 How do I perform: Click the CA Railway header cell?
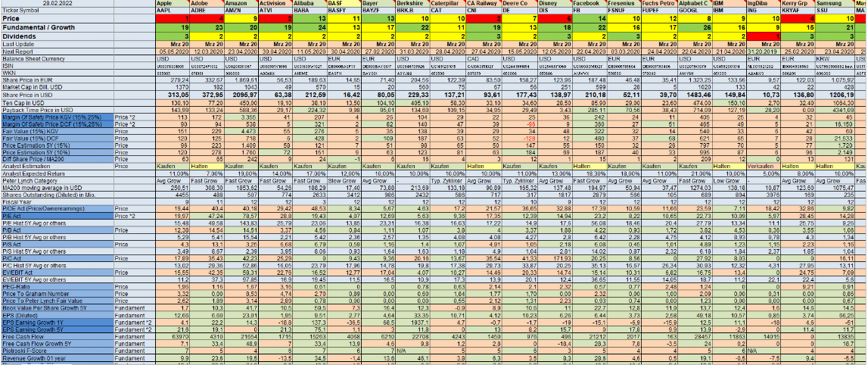pyautogui.click(x=482, y=3)
